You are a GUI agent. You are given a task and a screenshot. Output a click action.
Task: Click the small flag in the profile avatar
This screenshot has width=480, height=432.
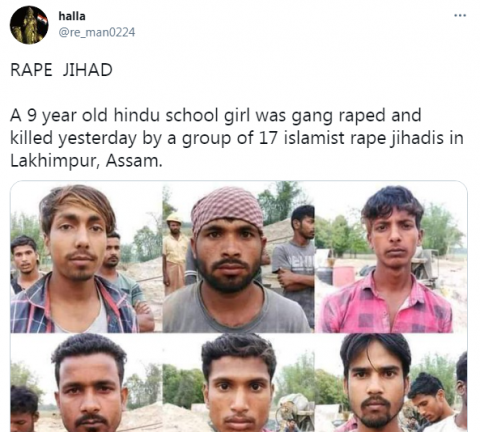tap(41, 18)
